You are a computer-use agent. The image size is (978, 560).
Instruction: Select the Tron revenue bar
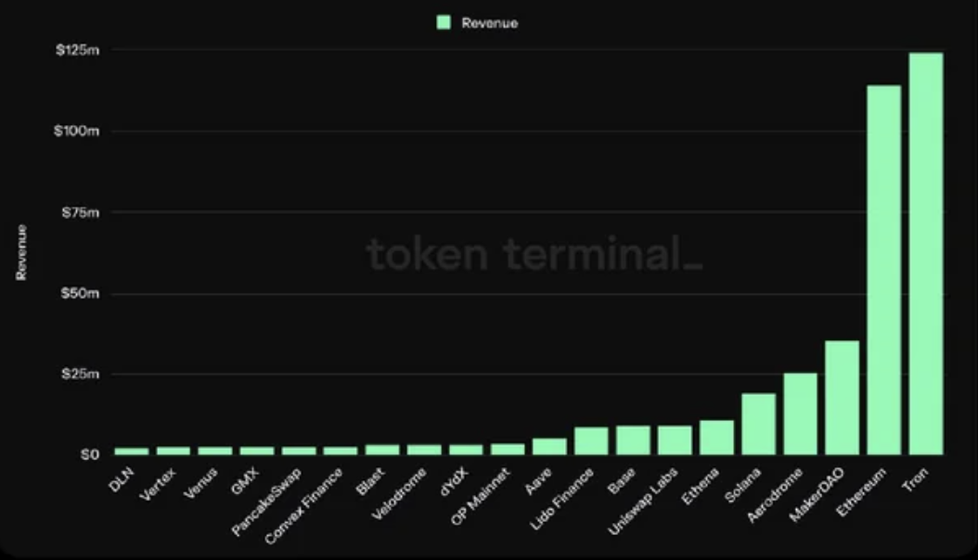926,253
